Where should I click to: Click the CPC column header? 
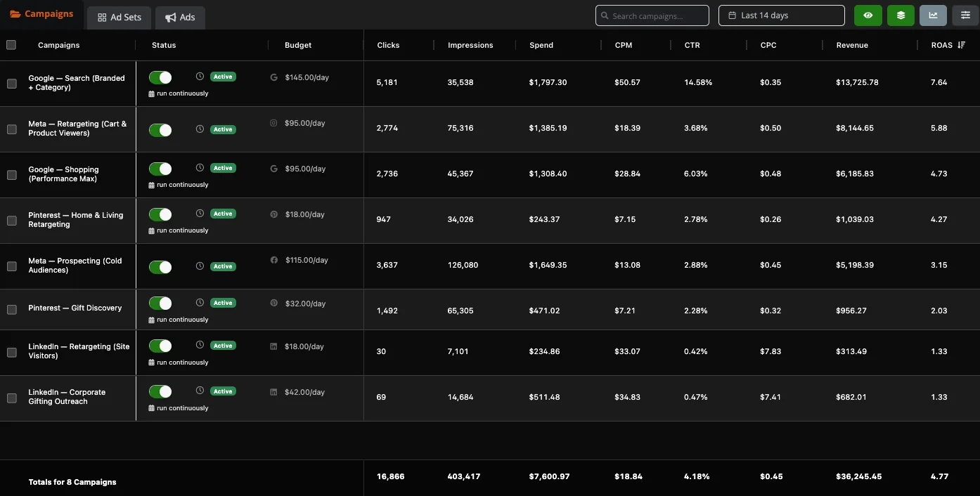tap(768, 45)
